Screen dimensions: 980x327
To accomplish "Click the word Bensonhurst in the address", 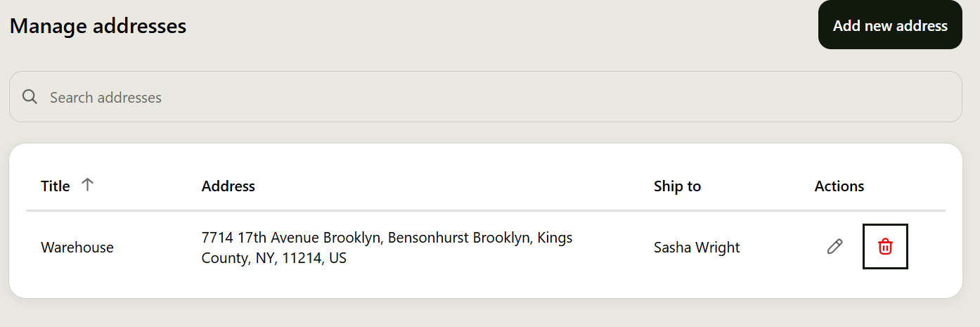I will point(429,238).
